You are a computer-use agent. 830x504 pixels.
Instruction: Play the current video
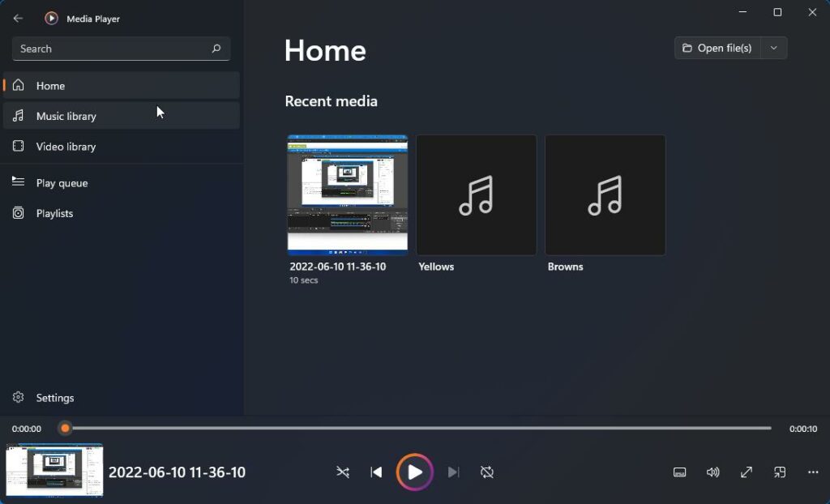pos(414,472)
